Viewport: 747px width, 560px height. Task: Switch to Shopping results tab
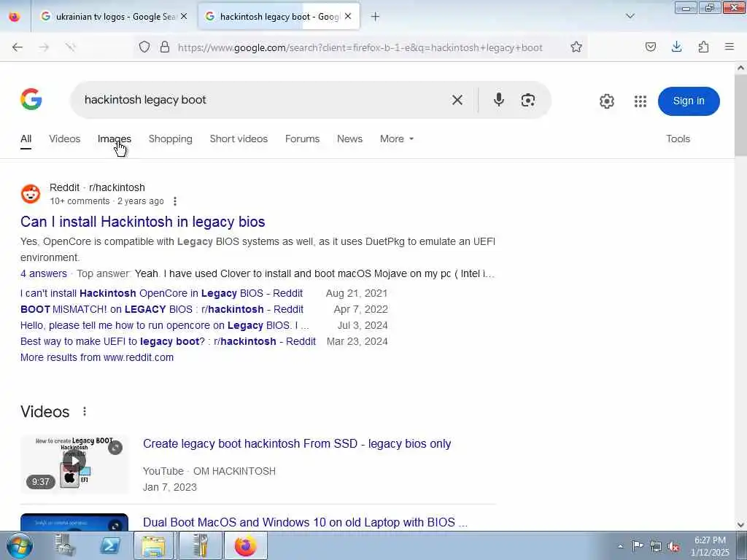(x=170, y=139)
